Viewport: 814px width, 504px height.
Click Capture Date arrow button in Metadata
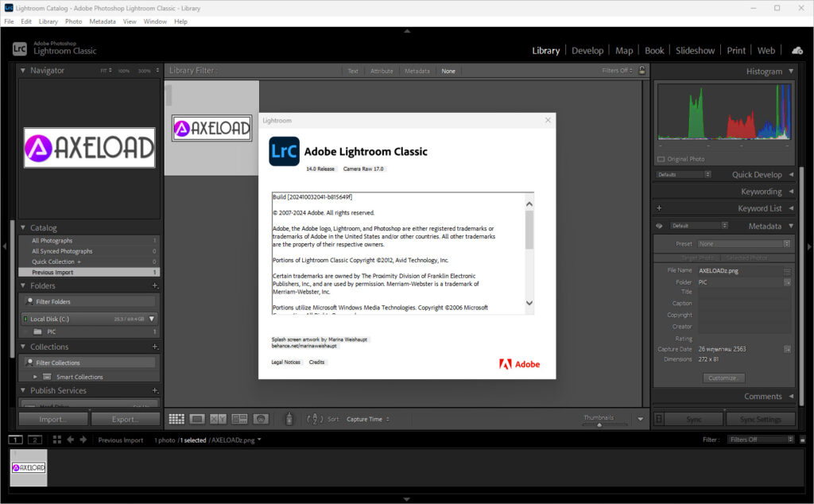point(787,349)
